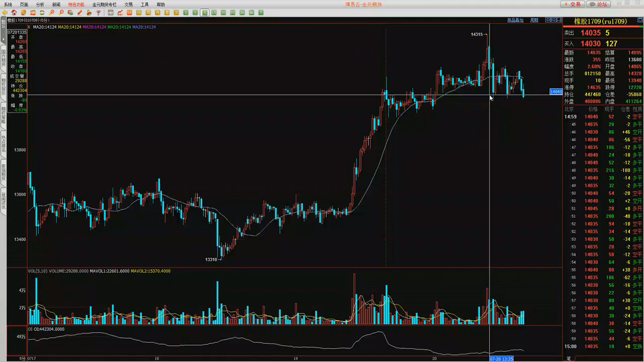The height and width of the screenshot is (362, 644).
Task: Go to the red home icon
Action: coord(14,13)
